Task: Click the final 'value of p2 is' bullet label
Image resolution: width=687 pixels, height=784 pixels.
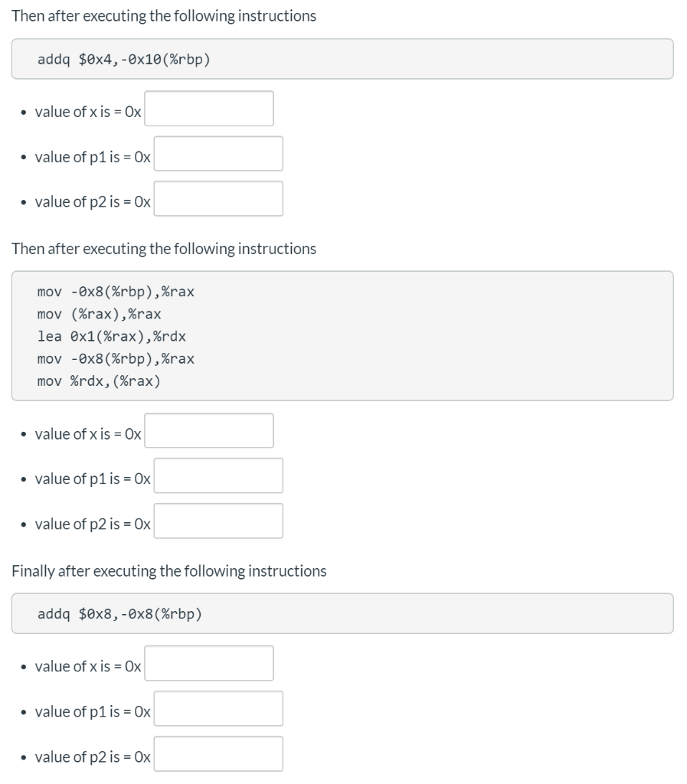Action: coord(90,757)
